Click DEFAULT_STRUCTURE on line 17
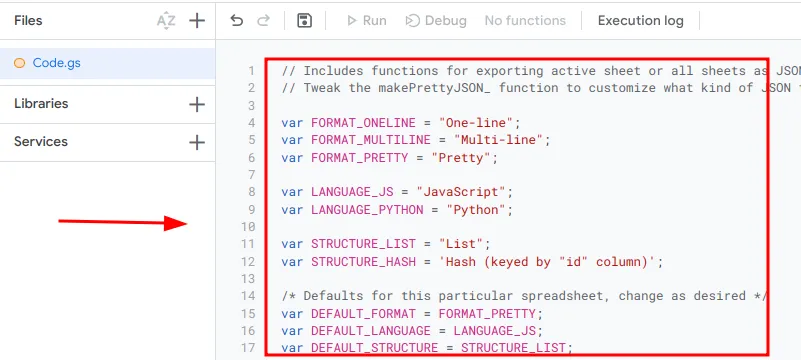 [x=374, y=348]
